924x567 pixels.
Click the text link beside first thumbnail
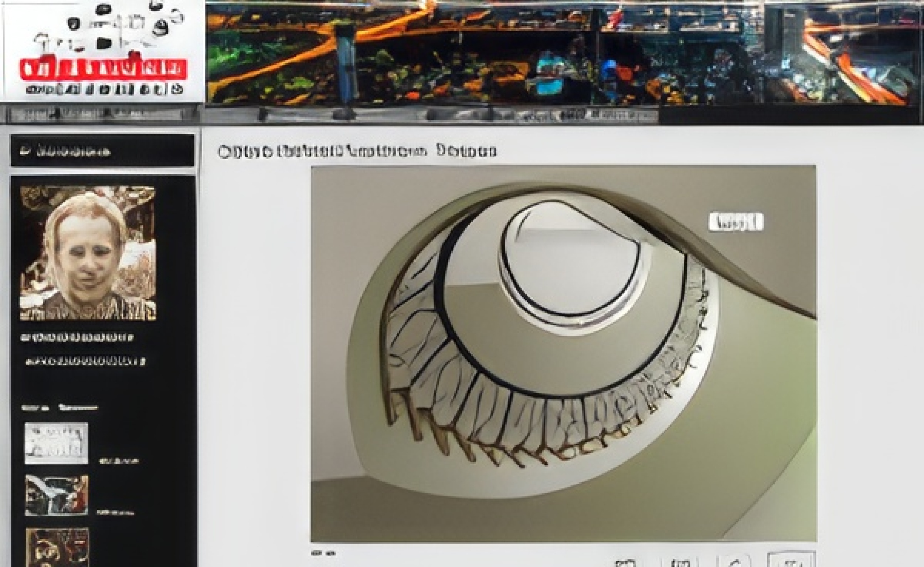pos(119,461)
